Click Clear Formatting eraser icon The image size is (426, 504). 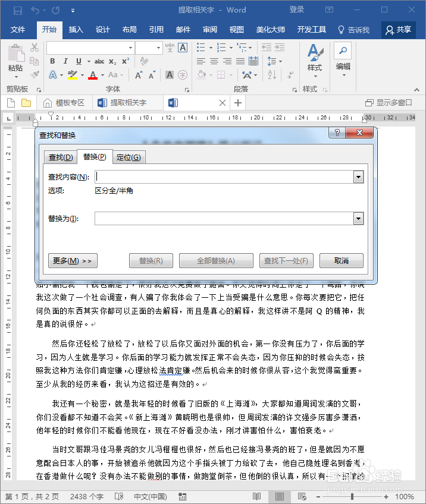pos(144,61)
